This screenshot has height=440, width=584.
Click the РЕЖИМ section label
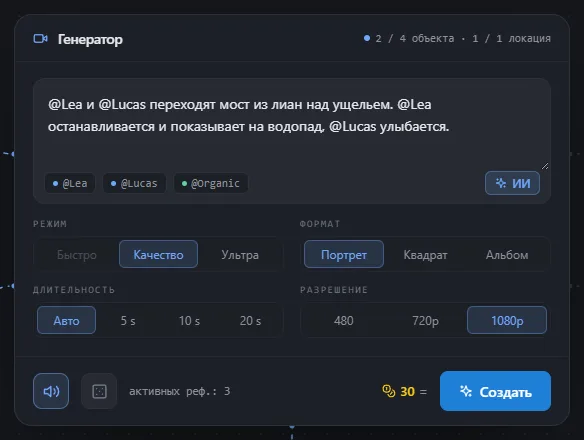click(x=50, y=224)
